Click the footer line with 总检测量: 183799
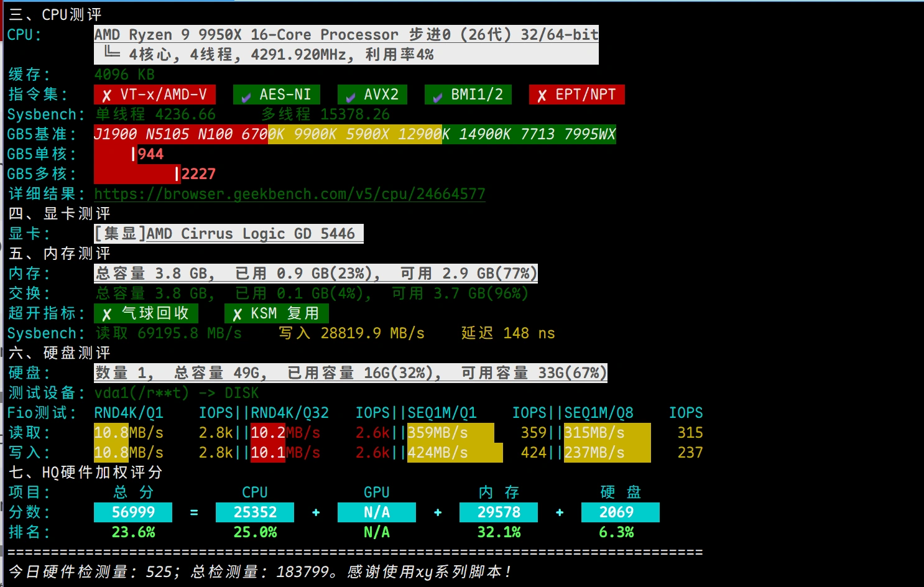924x587 pixels. [x=259, y=572]
